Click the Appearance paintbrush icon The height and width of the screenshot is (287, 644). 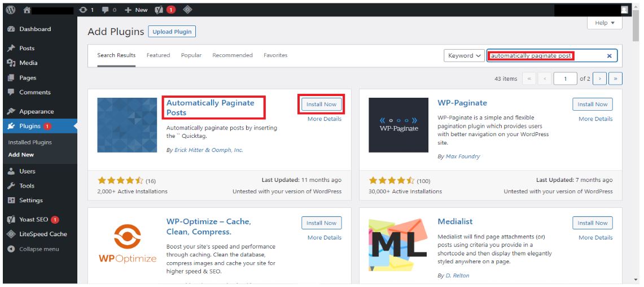click(x=11, y=111)
